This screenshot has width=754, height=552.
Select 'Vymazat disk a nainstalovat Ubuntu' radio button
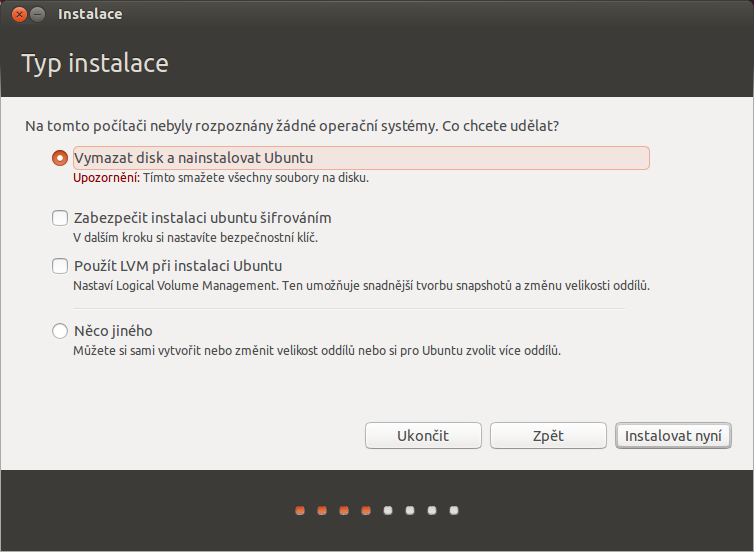(60, 158)
